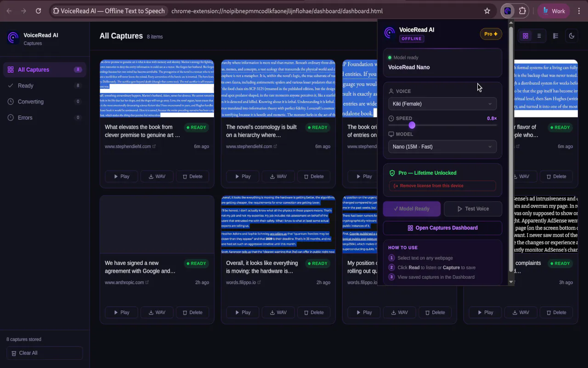Click 'Remove license from this device'
The width and height of the screenshot is (588, 368).
point(442,186)
